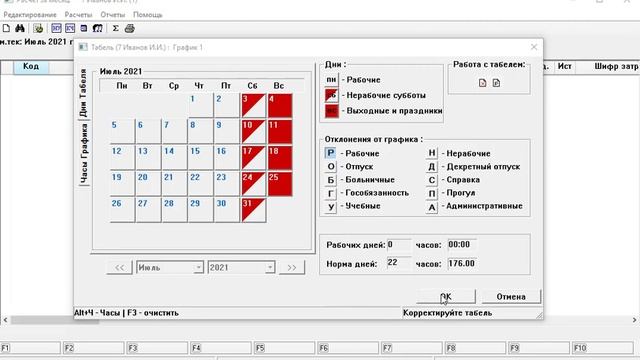Viewport: 640px width, 360px height.
Task: Click the small dark window toolbar icon
Action: [84, 28]
